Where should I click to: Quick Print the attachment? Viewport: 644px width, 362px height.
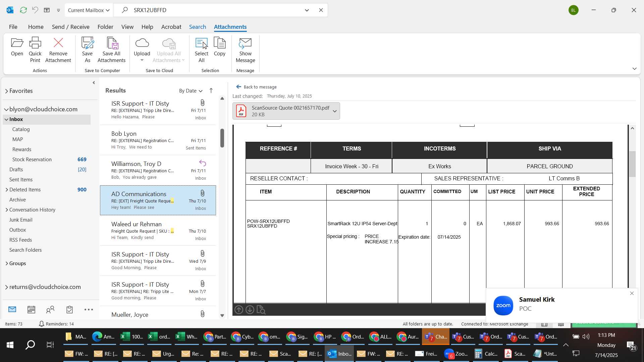[x=35, y=50]
